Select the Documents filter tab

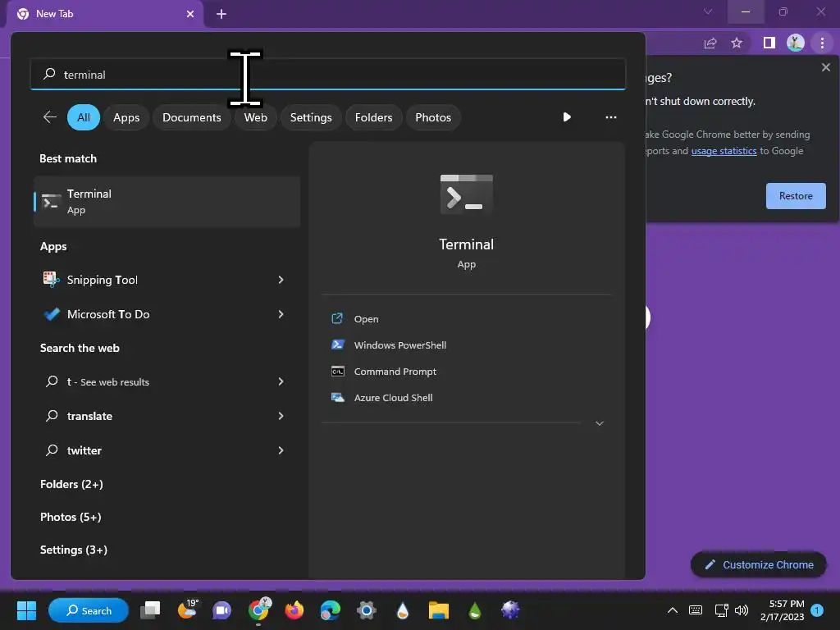tap(192, 117)
